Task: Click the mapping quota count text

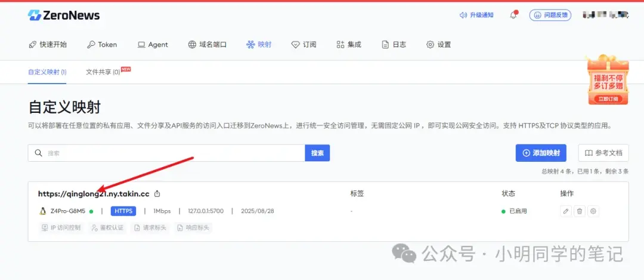Action: [586, 171]
